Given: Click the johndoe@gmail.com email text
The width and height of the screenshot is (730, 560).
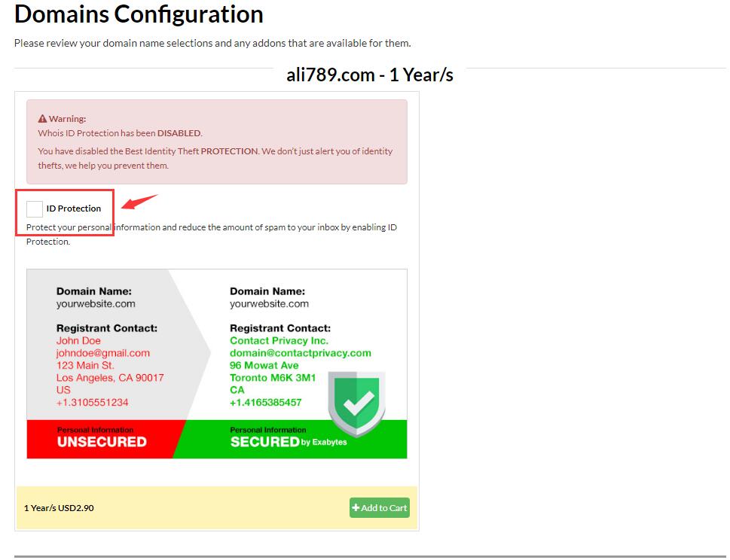Looking at the screenshot, I should [x=102, y=353].
